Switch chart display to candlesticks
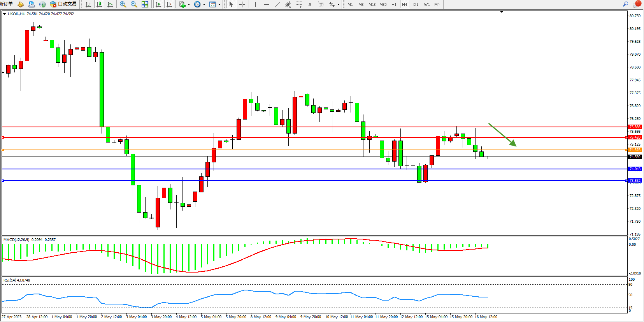The height and width of the screenshot is (322, 644). pos(99,4)
